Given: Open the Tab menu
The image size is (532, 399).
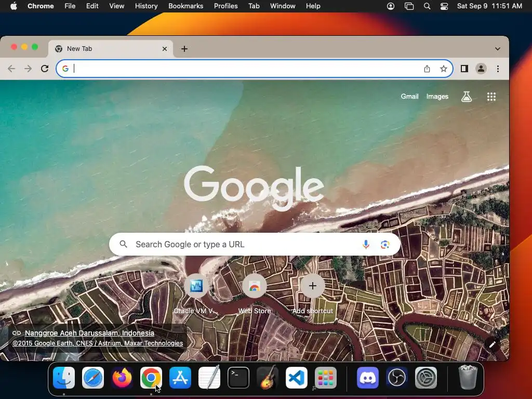Looking at the screenshot, I should point(254,6).
